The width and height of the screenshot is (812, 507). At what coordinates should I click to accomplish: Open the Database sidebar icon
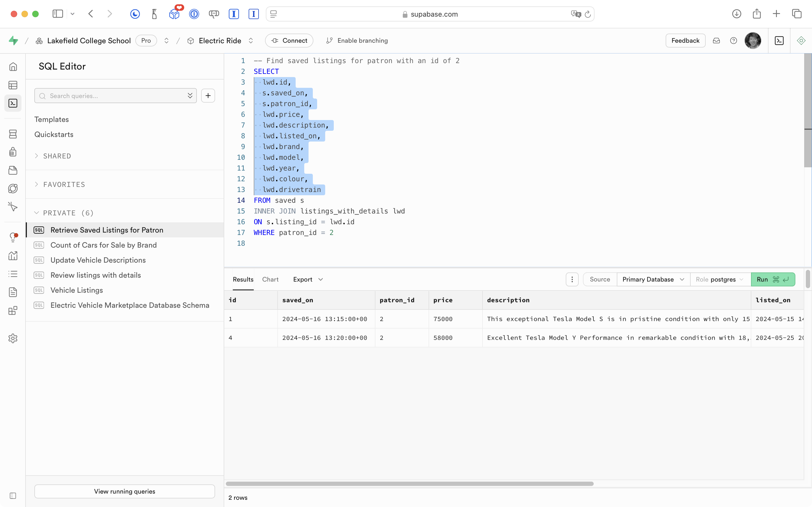tap(13, 134)
